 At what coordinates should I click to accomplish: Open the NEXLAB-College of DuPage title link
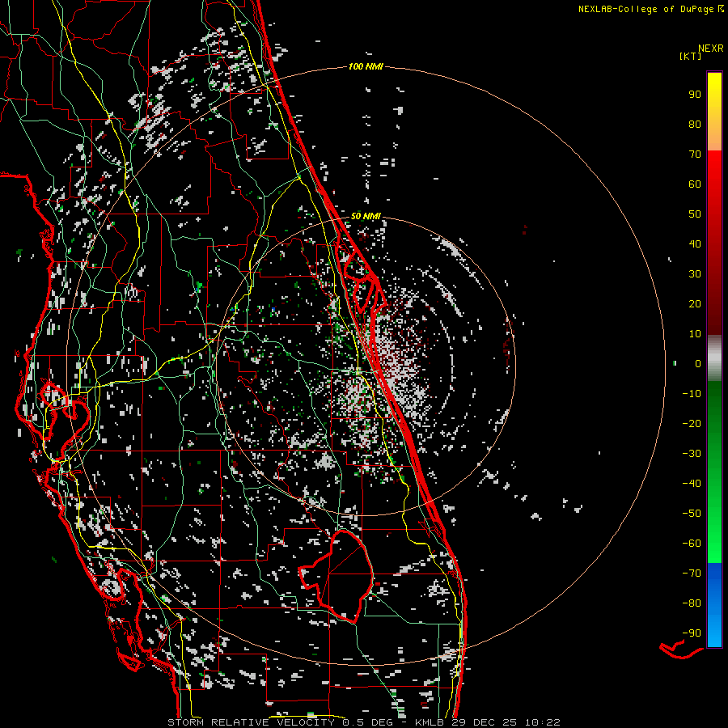click(x=645, y=9)
